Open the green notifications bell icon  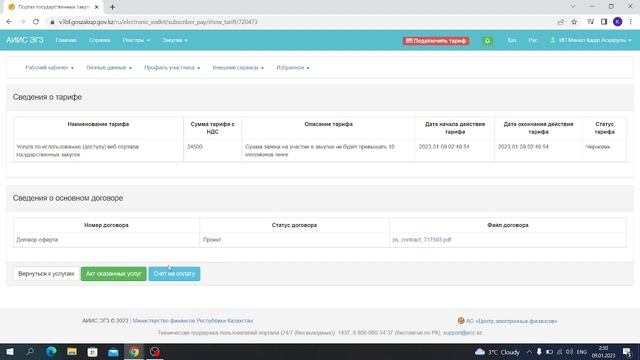click(487, 41)
